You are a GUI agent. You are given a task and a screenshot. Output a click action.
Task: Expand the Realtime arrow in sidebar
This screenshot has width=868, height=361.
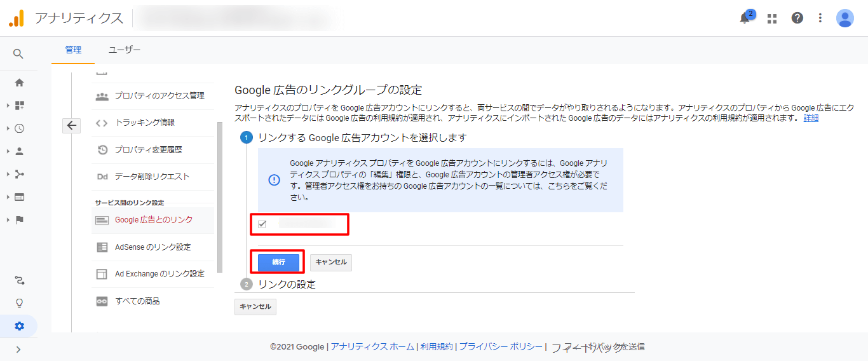tap(8, 128)
